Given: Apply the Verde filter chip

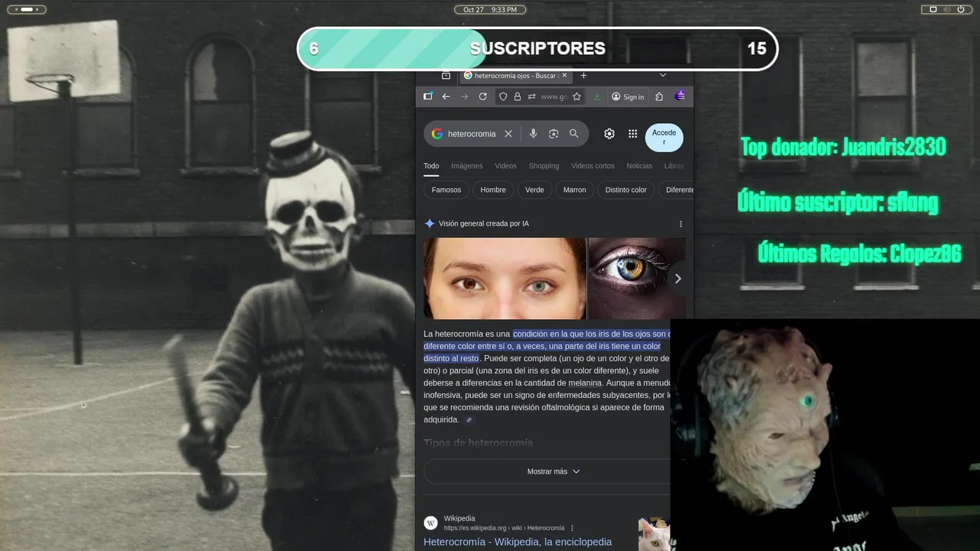Looking at the screenshot, I should click(534, 190).
